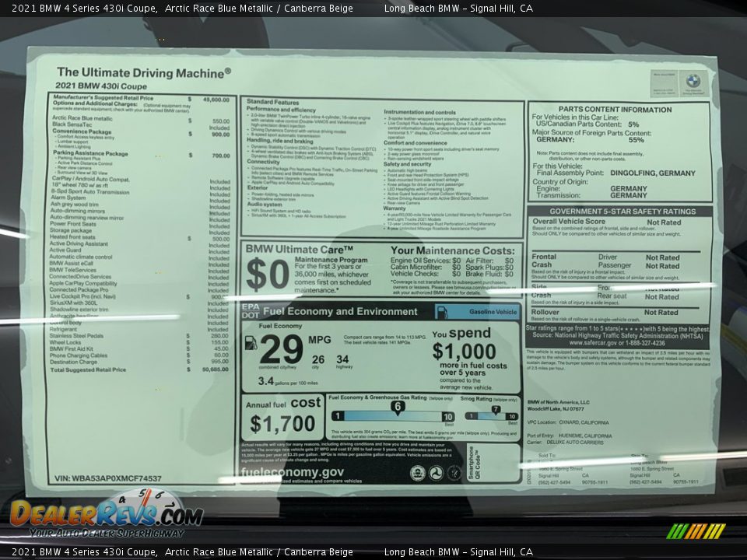Select "PARTS CONTENT INFORMATION" heading
The image size is (747, 560).
(615, 109)
